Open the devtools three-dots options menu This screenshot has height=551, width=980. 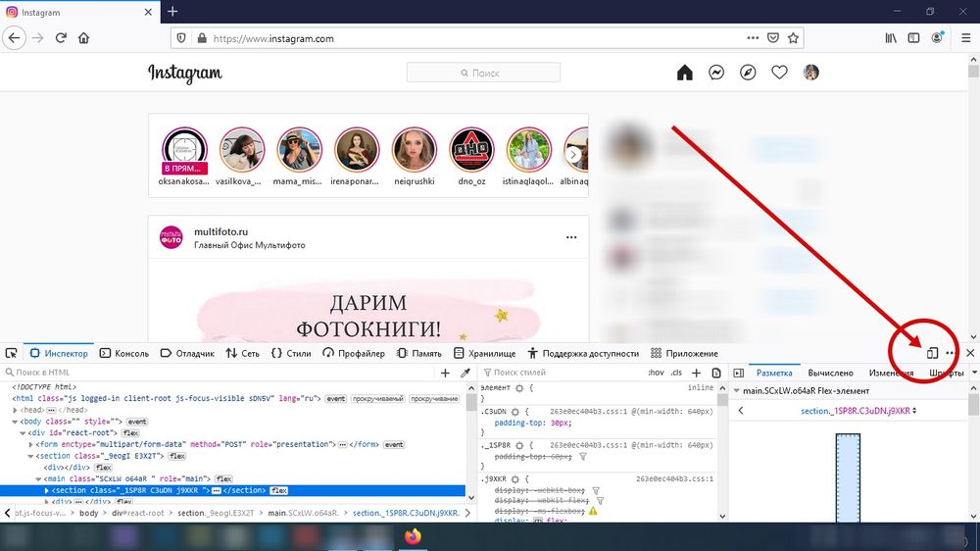(950, 353)
